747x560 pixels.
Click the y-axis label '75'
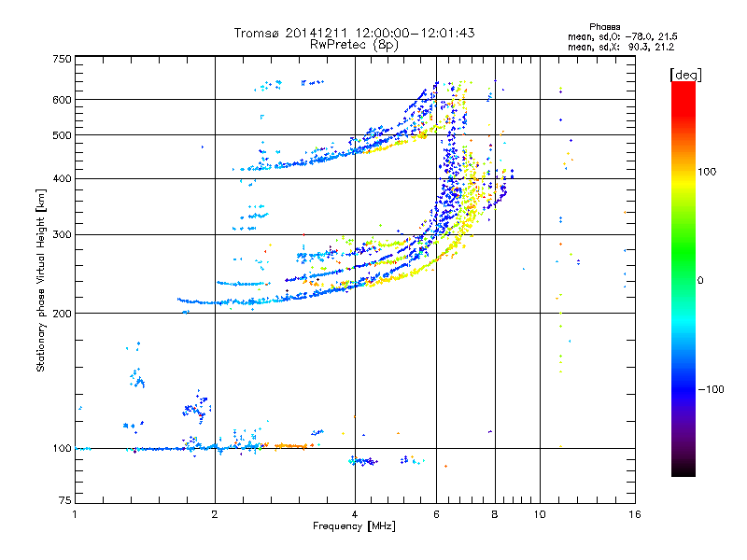(x=65, y=500)
